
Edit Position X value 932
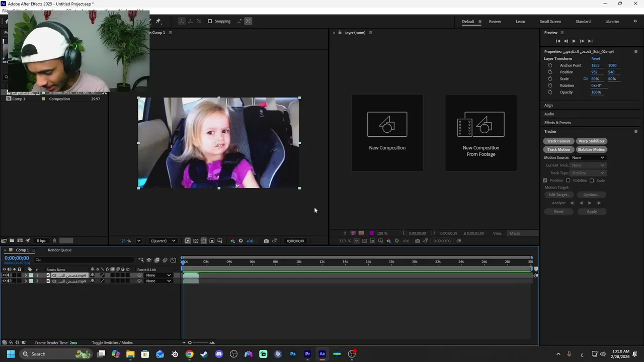[594, 72]
